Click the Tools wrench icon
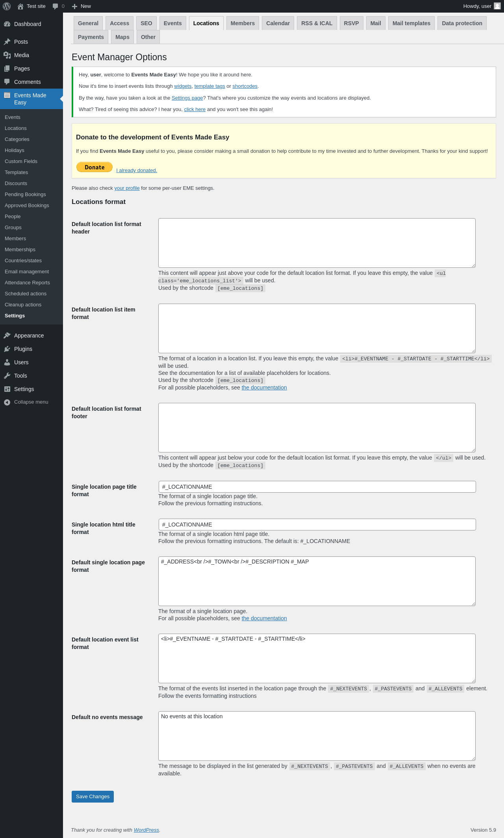 7,376
